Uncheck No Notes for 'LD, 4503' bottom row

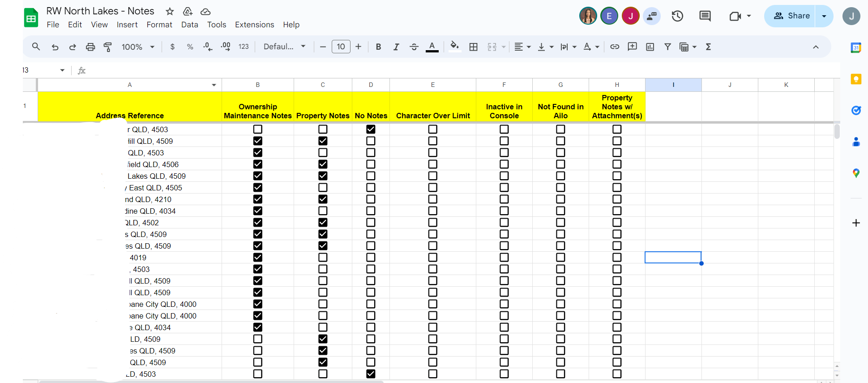(x=371, y=374)
